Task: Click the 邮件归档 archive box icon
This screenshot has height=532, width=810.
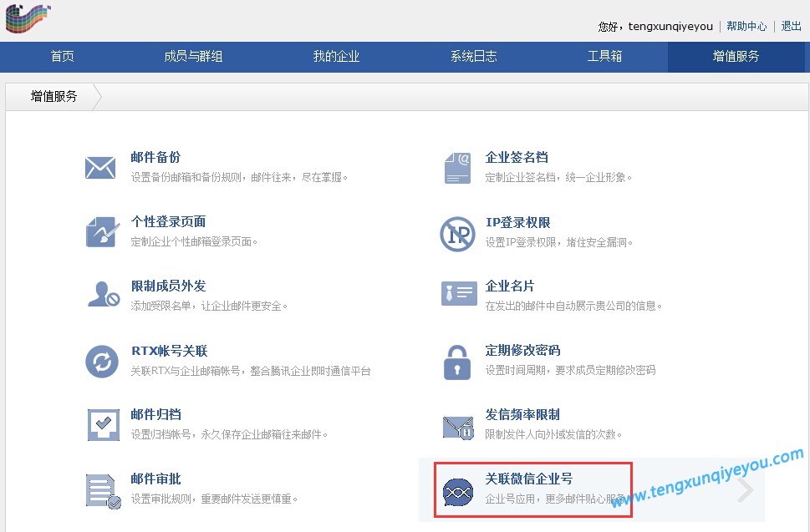Action: [104, 424]
